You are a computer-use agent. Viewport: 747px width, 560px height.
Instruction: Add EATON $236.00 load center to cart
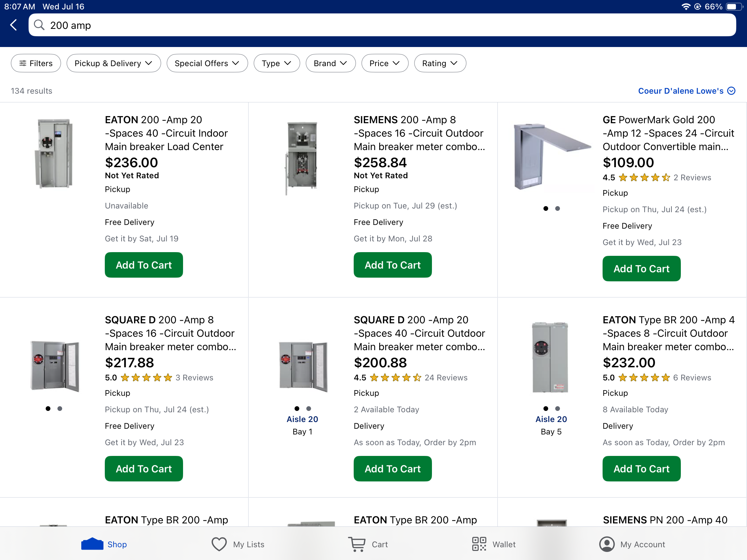(x=144, y=265)
